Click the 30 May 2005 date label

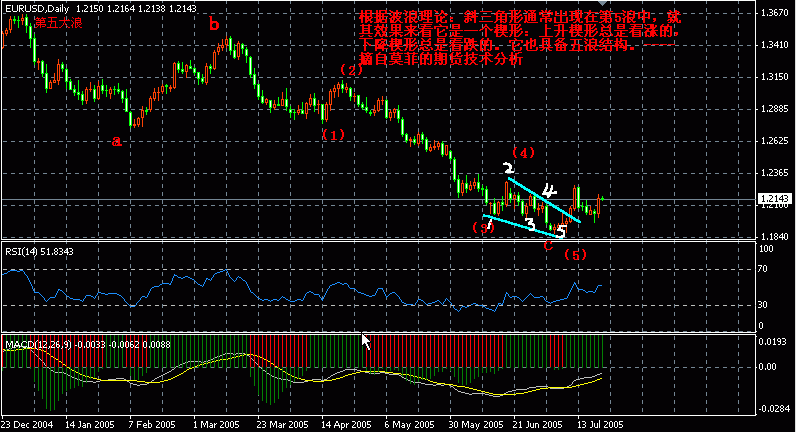(476, 424)
